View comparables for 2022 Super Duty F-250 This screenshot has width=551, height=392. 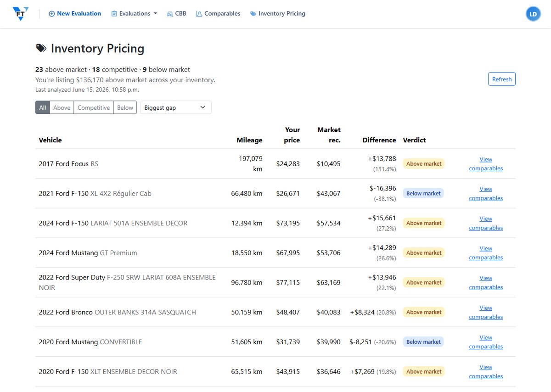(486, 283)
